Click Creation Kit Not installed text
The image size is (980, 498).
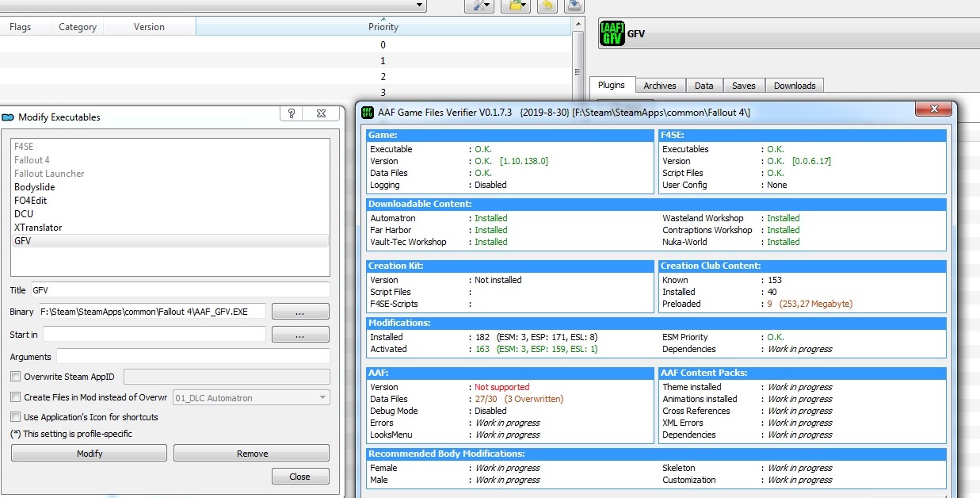click(498, 280)
